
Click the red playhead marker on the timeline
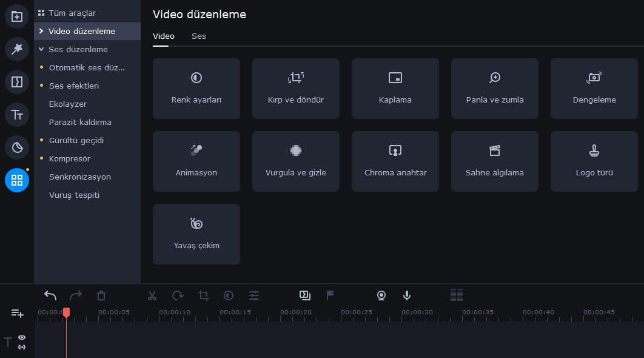pyautogui.click(x=67, y=312)
